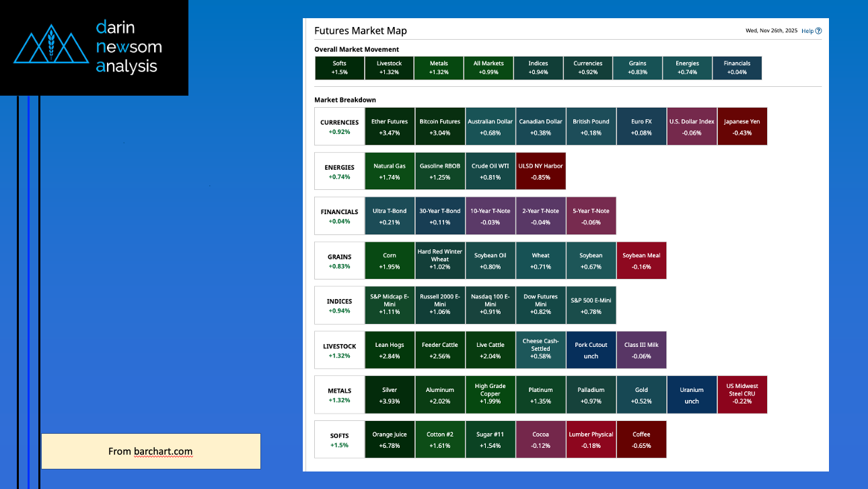Select the All Markets overall tile
Image resolution: width=868 pixels, height=489 pixels.
tap(489, 68)
